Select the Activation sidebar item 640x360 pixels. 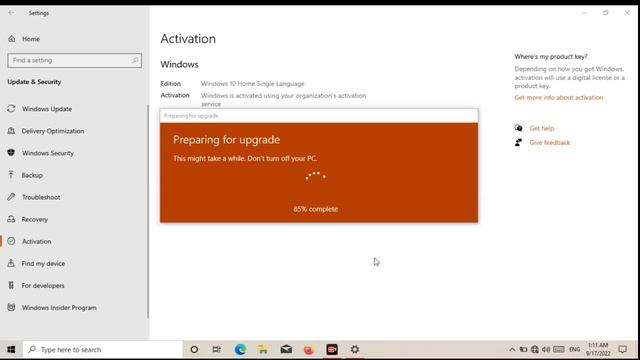pos(36,241)
